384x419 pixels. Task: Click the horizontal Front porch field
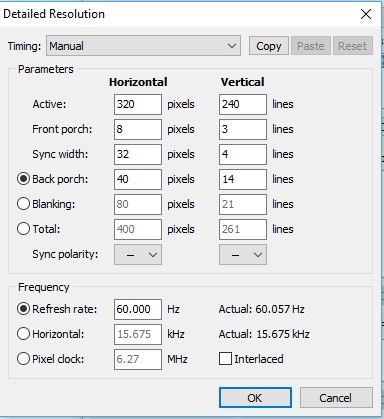[x=138, y=129]
